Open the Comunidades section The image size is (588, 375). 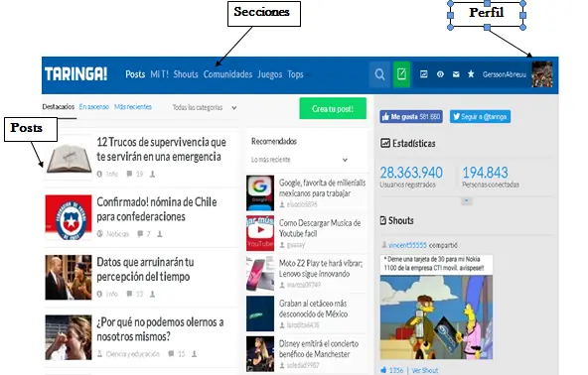click(227, 74)
